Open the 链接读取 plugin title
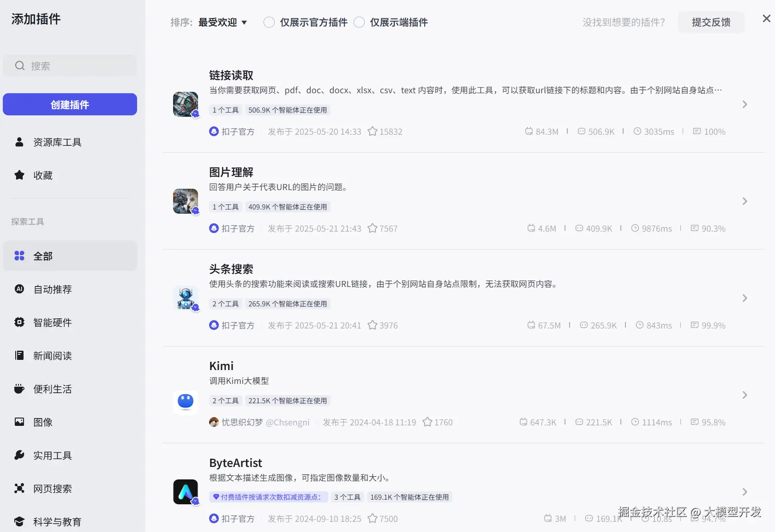The height and width of the screenshot is (532, 775). (231, 75)
